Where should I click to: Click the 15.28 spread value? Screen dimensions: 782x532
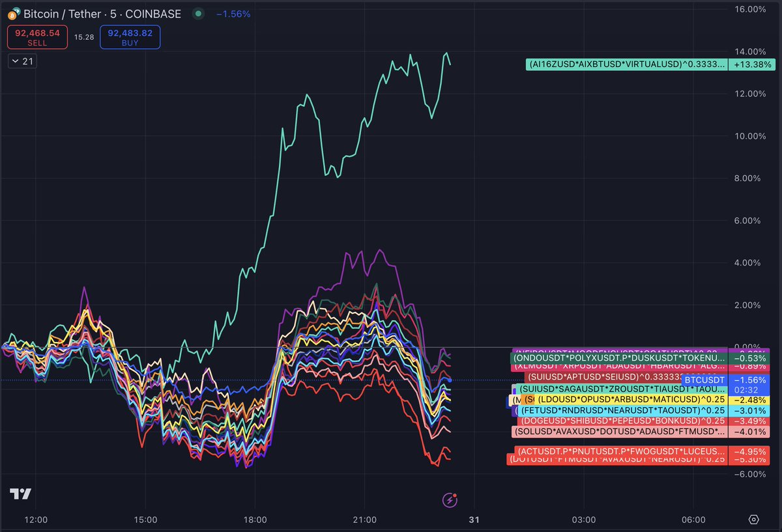(84, 37)
